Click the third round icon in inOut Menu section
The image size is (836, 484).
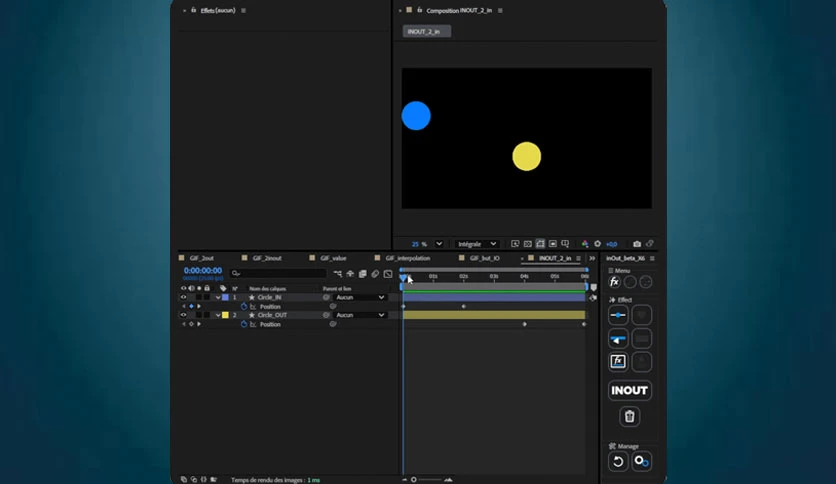coord(646,282)
